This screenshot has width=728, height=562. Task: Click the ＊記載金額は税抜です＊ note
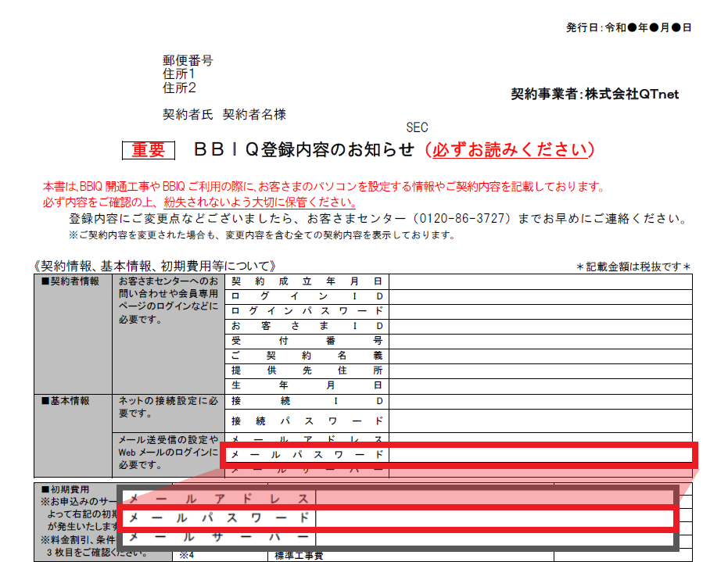(x=633, y=267)
